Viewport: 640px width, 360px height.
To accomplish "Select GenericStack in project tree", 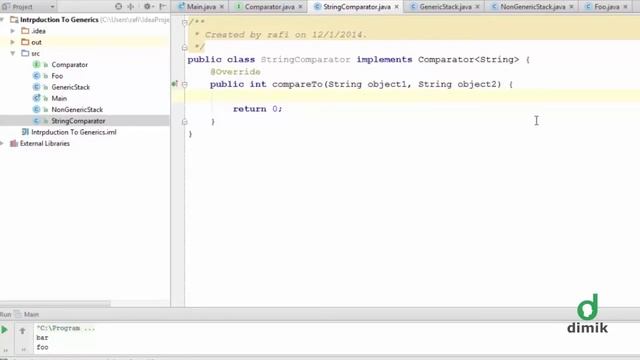I will click(x=71, y=87).
